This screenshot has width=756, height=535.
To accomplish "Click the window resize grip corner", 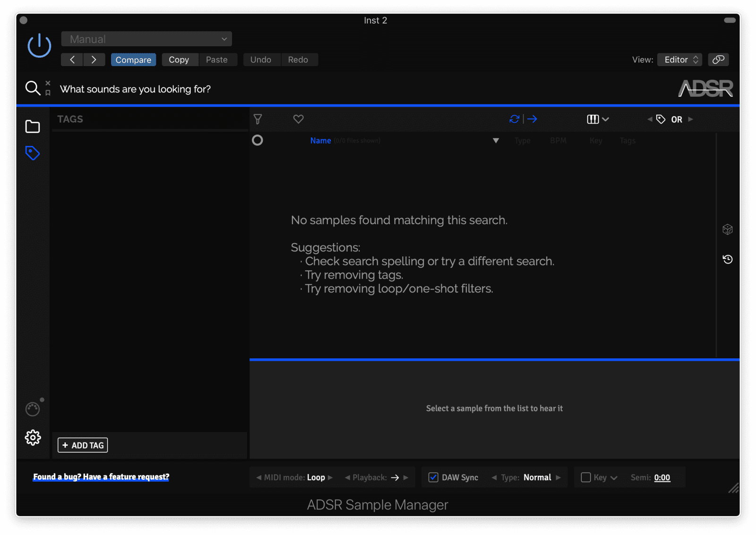I will (733, 488).
